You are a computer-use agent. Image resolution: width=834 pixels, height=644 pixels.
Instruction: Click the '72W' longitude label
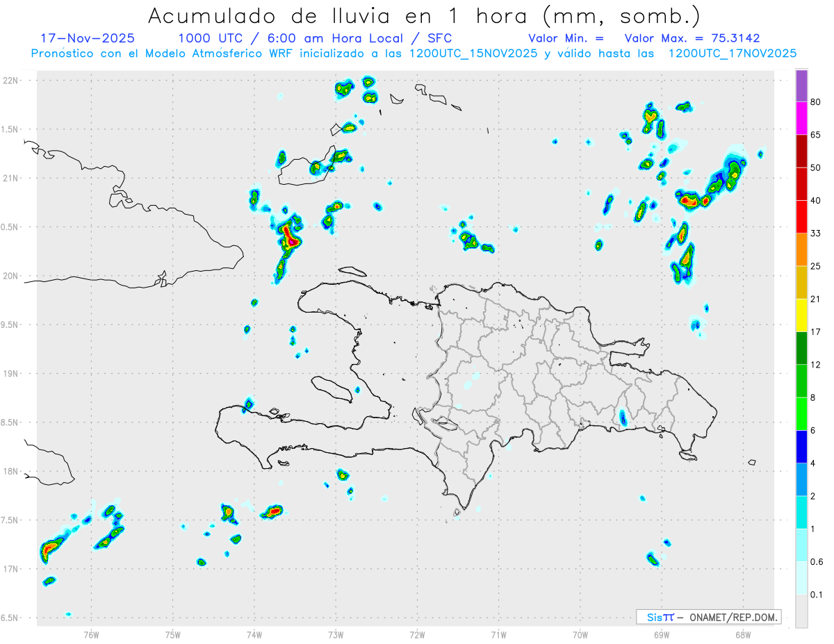tap(417, 634)
